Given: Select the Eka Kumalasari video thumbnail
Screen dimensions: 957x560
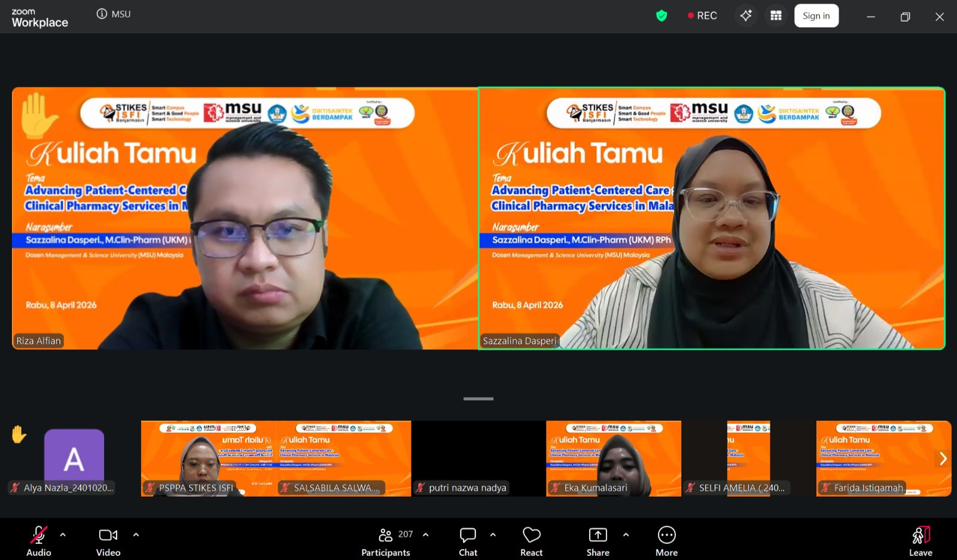Looking at the screenshot, I should [x=613, y=458].
